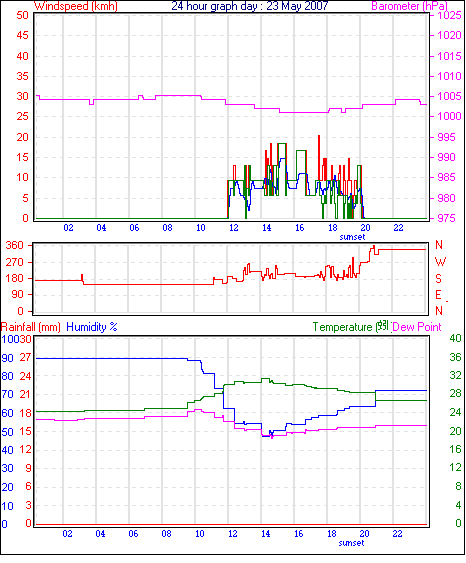
Task: Click the 50 windspeed scale value
Action: point(22,15)
